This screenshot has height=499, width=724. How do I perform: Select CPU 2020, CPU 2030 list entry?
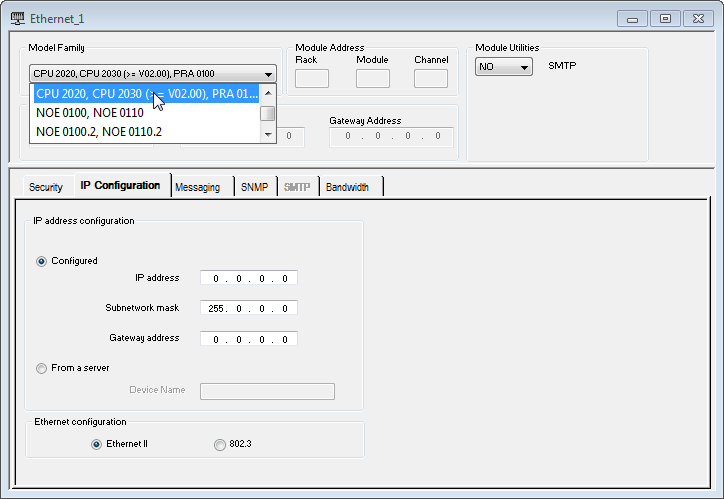146,94
